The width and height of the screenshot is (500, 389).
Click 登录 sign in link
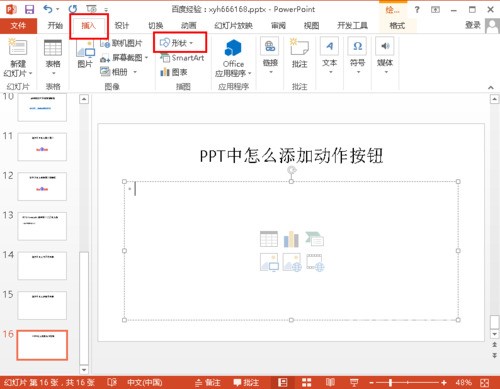tap(473, 25)
